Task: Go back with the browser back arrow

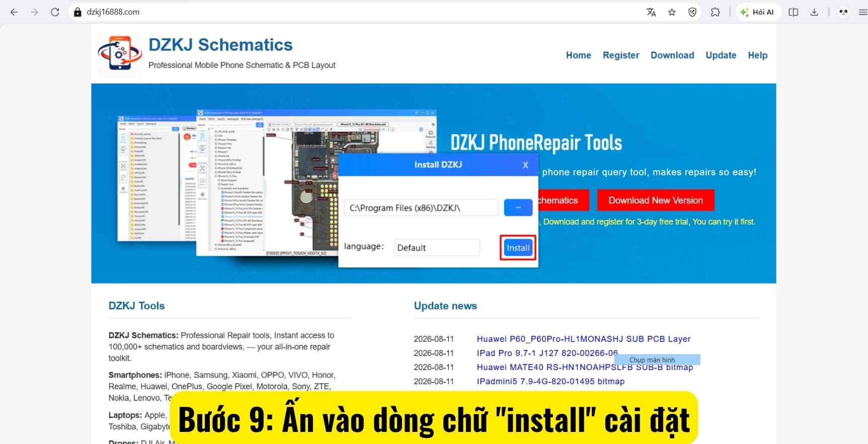Action: [x=14, y=12]
